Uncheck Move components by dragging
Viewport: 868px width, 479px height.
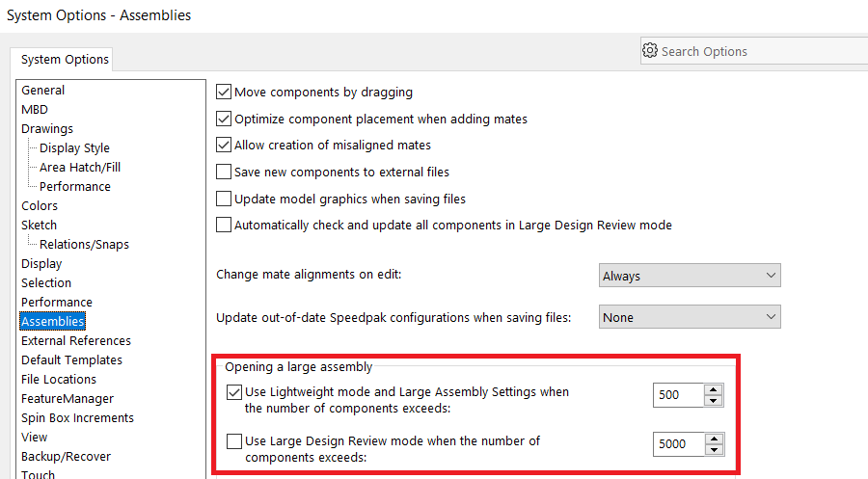(224, 93)
